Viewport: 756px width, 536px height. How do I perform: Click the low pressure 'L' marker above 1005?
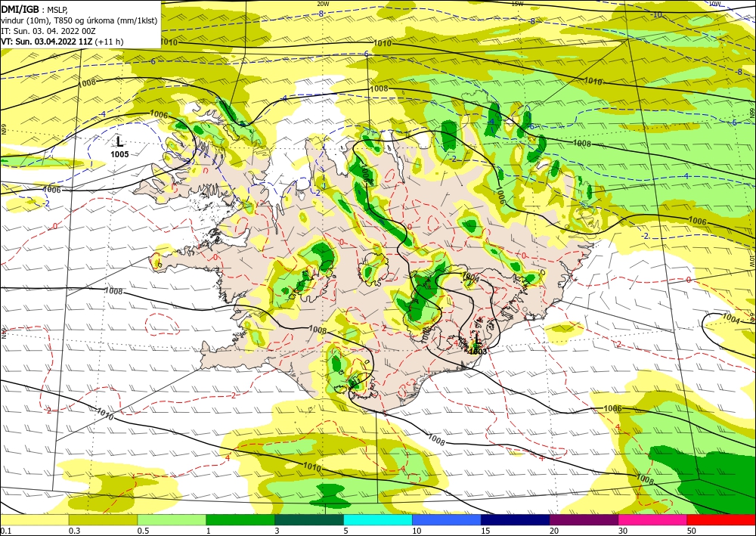pyautogui.click(x=119, y=141)
